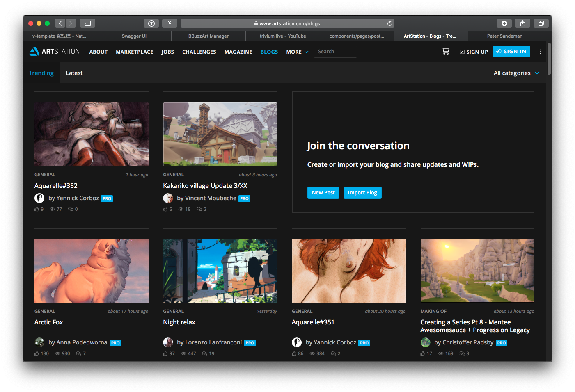
Task: Go forward in Safari history
Action: click(x=71, y=23)
